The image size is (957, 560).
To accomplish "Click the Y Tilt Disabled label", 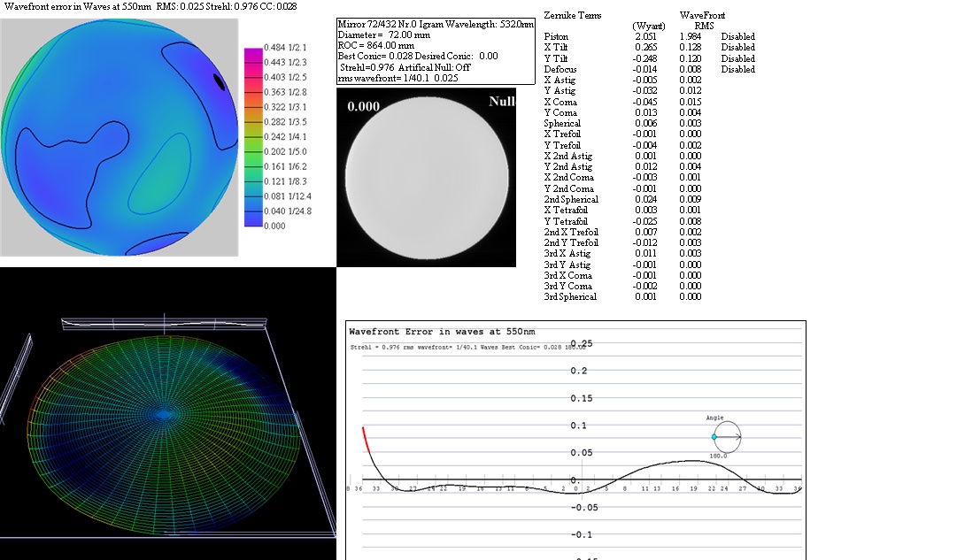I will click(737, 58).
